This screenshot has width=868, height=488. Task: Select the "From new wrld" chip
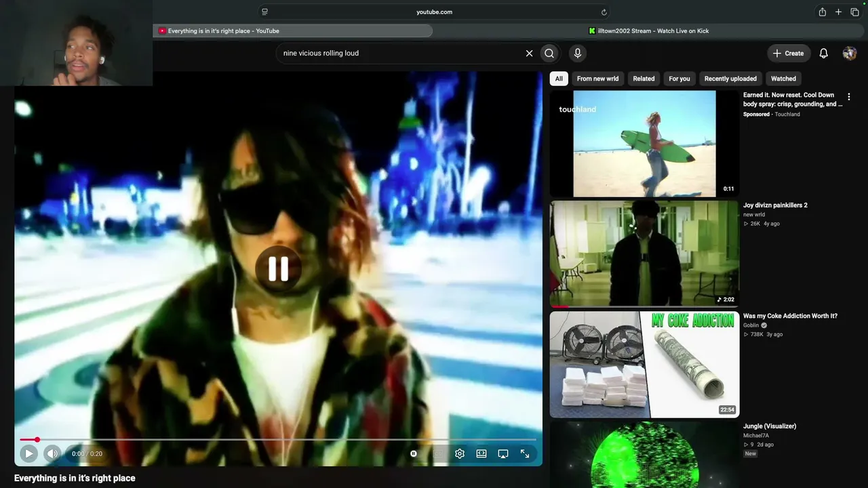(597, 79)
